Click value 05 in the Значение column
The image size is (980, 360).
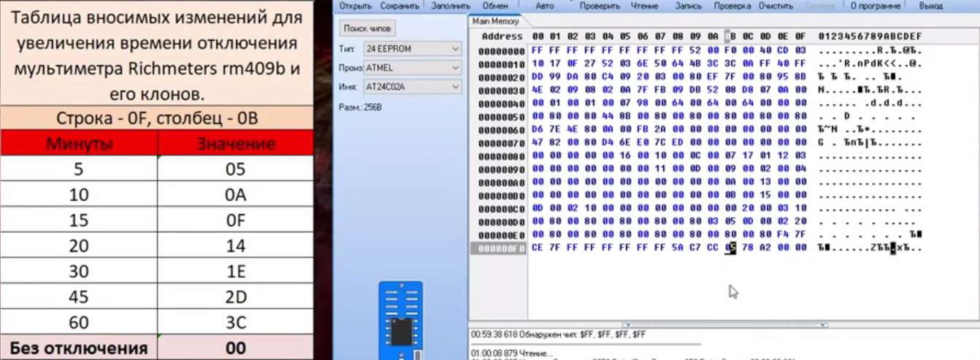tap(236, 169)
